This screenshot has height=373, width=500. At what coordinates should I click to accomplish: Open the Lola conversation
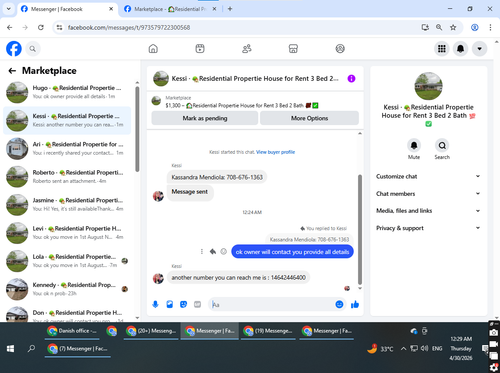(x=67, y=261)
